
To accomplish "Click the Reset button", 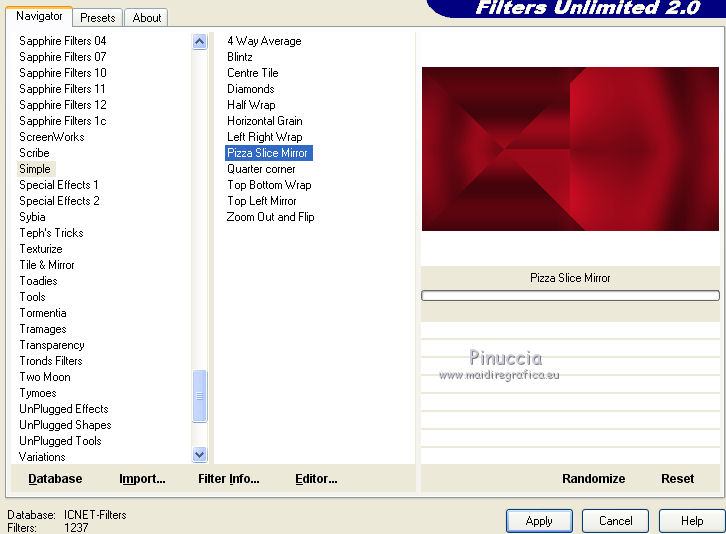I will pos(677,478).
